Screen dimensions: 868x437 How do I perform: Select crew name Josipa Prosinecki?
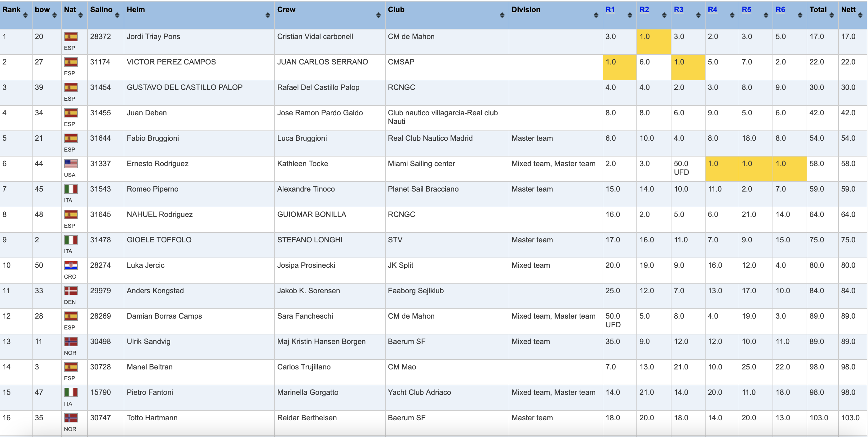(306, 265)
